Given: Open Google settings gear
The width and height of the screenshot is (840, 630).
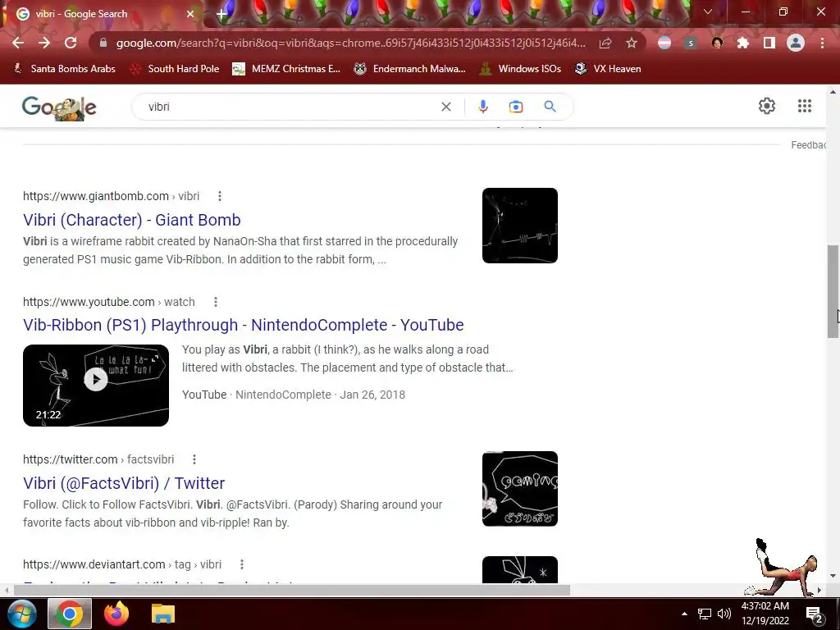Looking at the screenshot, I should tap(767, 106).
